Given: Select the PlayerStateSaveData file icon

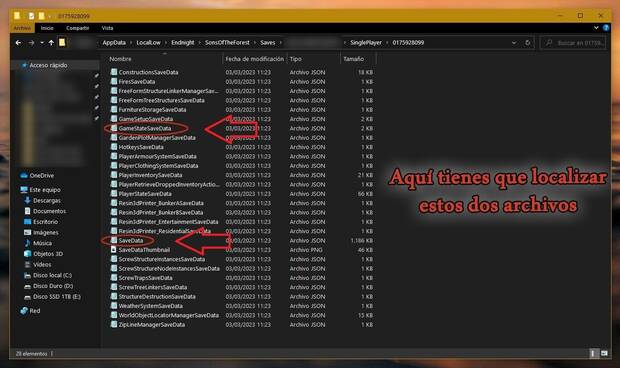Looking at the screenshot, I should pyautogui.click(x=114, y=194).
